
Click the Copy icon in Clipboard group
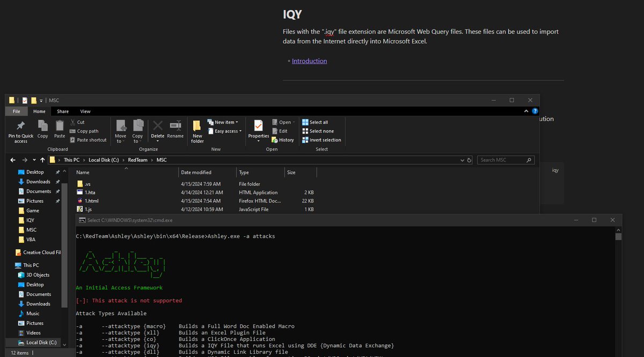[43, 126]
